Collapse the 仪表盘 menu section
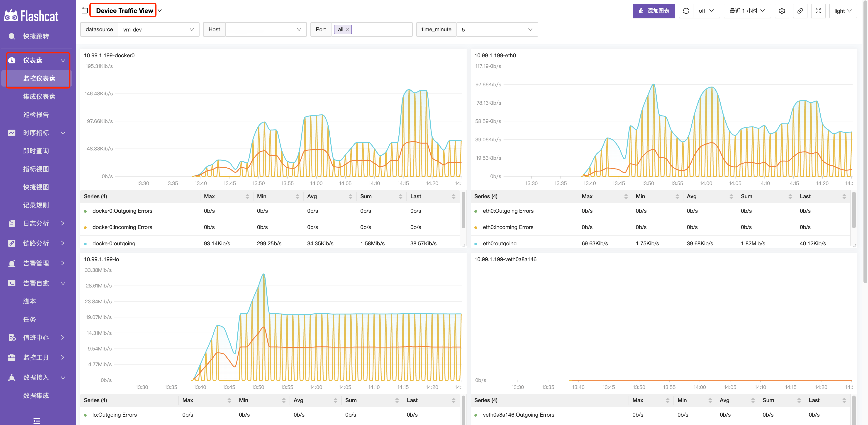 coord(63,60)
